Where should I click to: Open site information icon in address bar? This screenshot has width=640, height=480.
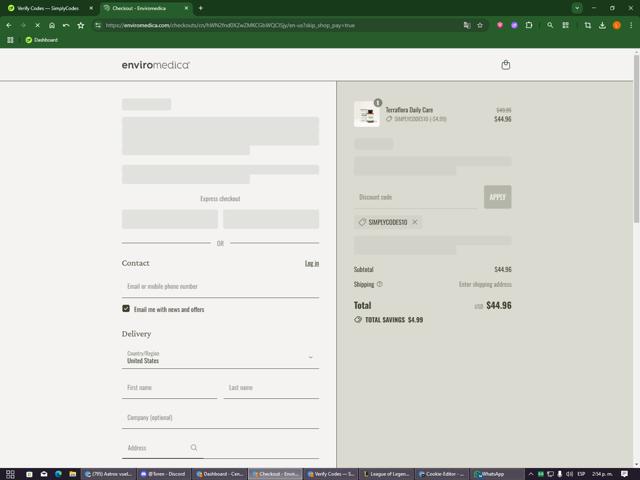pyautogui.click(x=98, y=25)
